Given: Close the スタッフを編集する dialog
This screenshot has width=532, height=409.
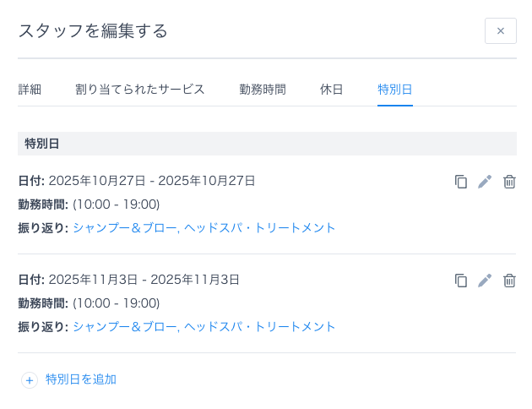Looking at the screenshot, I should click(500, 31).
